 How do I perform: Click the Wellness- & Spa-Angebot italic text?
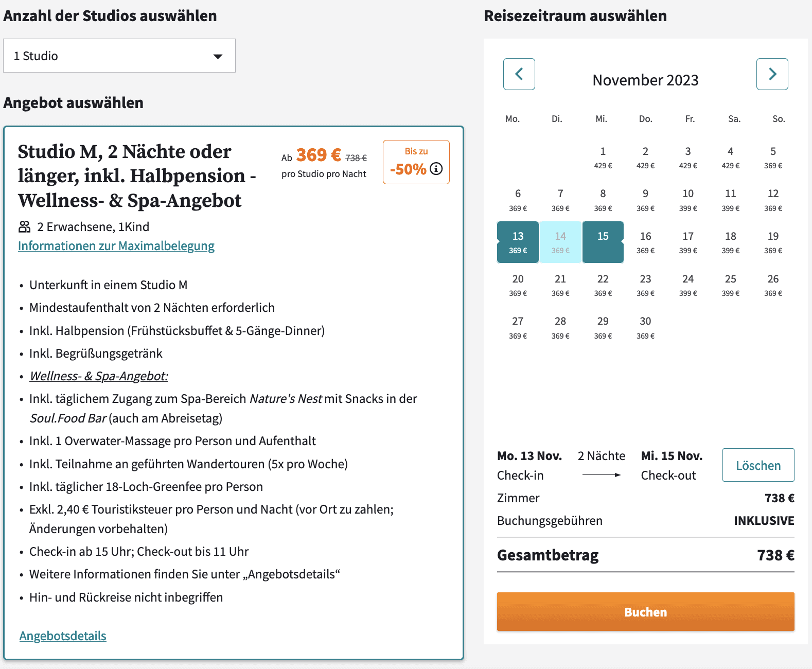pyautogui.click(x=99, y=376)
